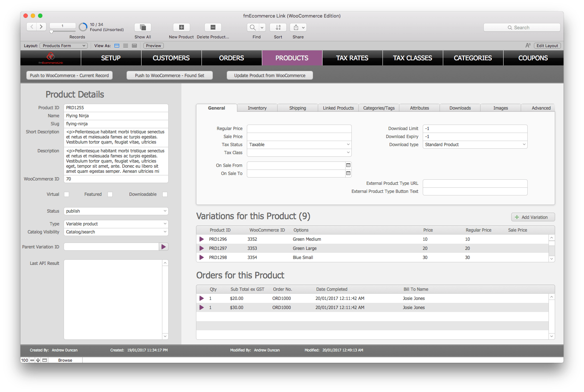The height and width of the screenshot is (392, 584).
Task: Click the Preview button
Action: point(154,46)
